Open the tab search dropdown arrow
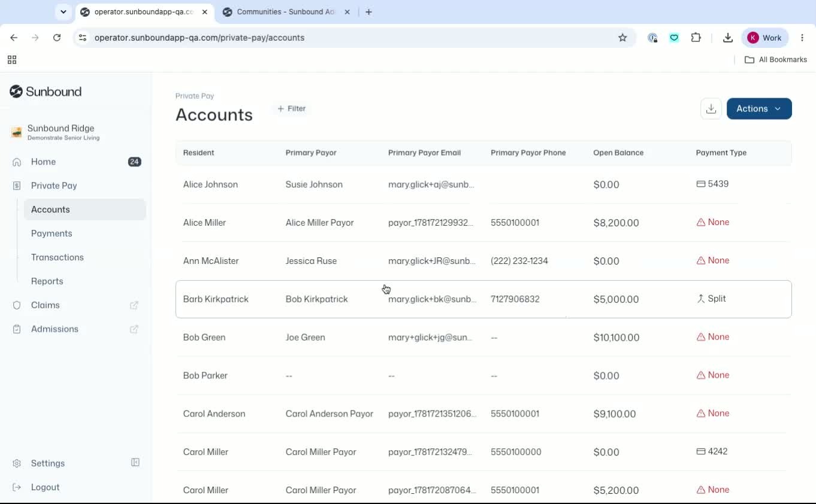 tap(64, 12)
